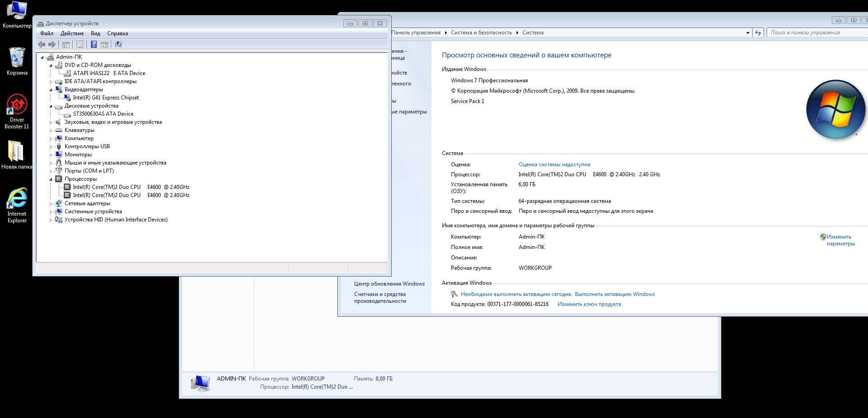Click the Контроллеры USB category icon
The image size is (868, 418).
58,146
